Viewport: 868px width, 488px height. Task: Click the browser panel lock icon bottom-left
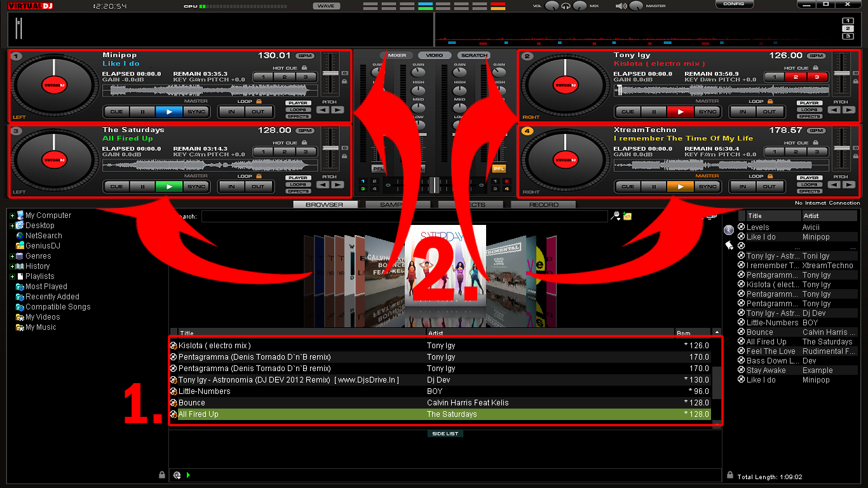[162, 475]
